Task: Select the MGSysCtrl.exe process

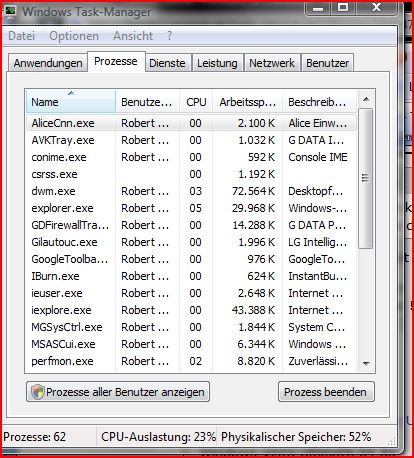Action: coord(191,327)
